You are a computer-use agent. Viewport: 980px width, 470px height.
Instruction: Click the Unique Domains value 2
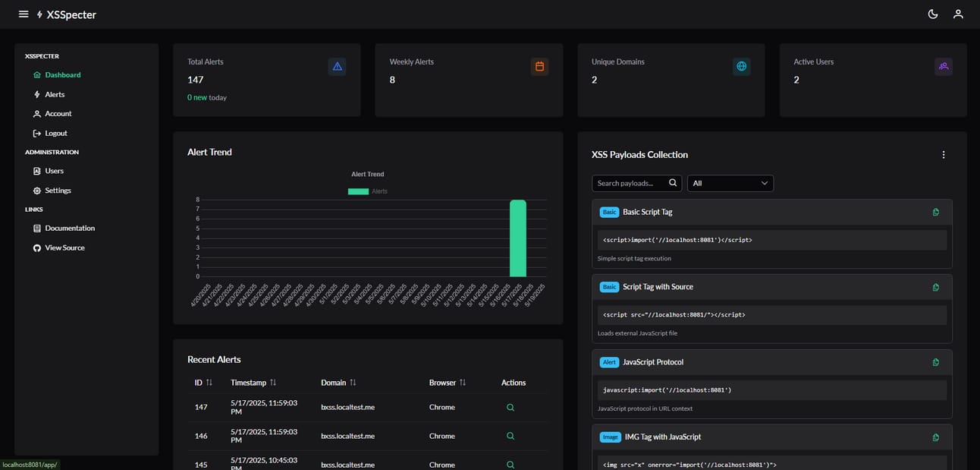594,80
